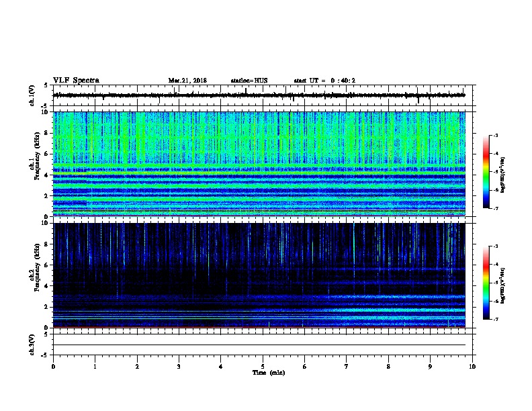Image resolution: width=532 pixels, height=411 pixels.
Task: Click the time axis tick label "1"
Action: (95, 367)
